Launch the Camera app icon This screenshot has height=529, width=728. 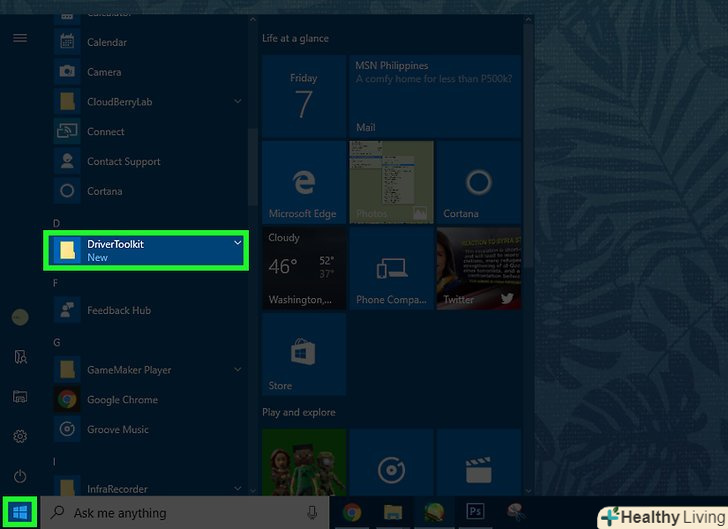[67, 72]
